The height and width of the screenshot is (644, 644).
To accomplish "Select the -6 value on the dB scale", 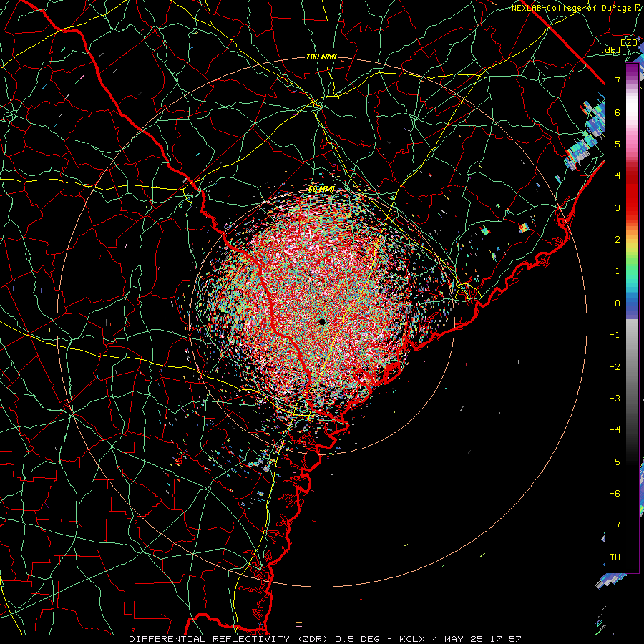I will coord(615,494).
